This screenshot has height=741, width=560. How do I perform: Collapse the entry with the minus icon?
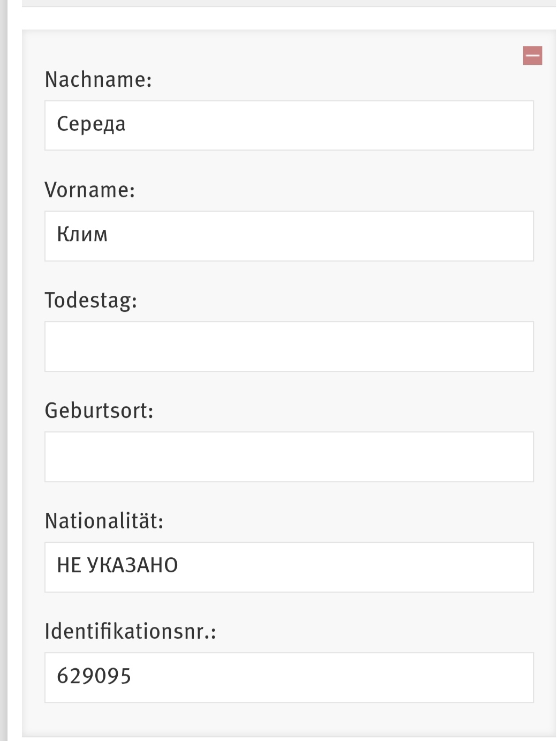pos(532,55)
